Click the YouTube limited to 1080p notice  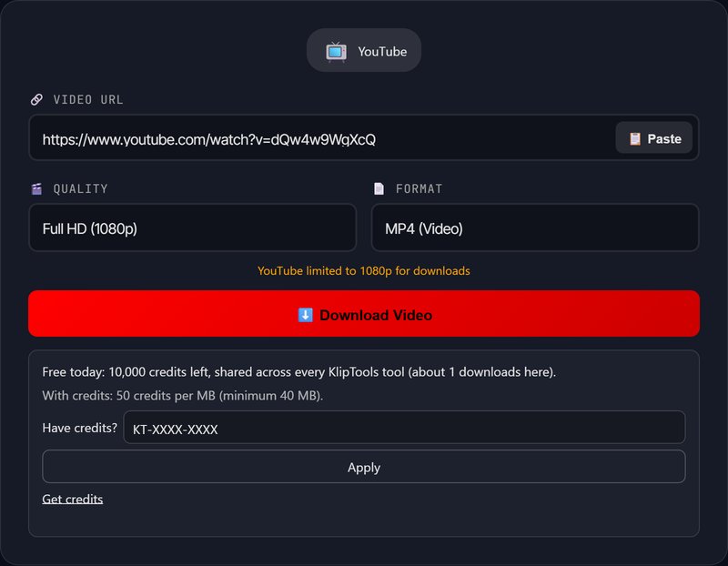coord(363,270)
